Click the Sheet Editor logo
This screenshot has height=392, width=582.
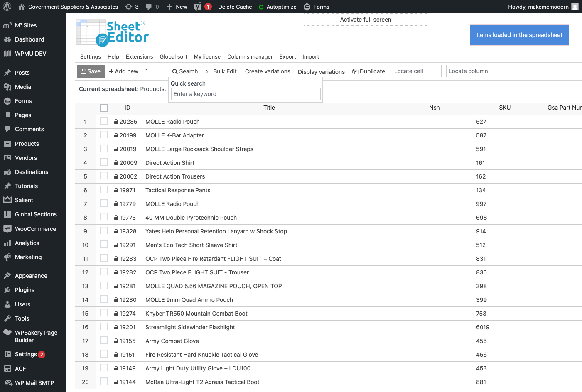coord(112,33)
